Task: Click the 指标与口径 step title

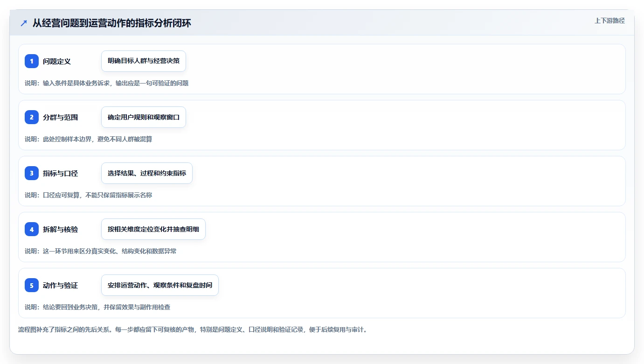Action: pyautogui.click(x=61, y=173)
